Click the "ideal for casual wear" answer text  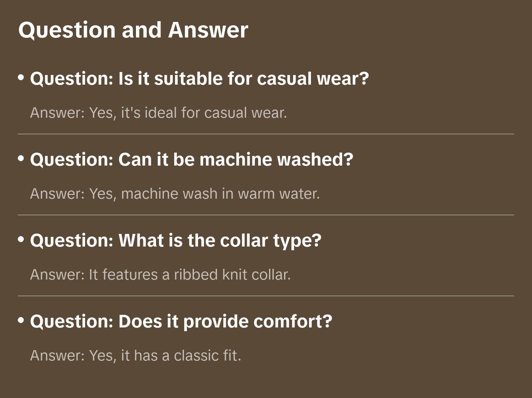[215, 113]
